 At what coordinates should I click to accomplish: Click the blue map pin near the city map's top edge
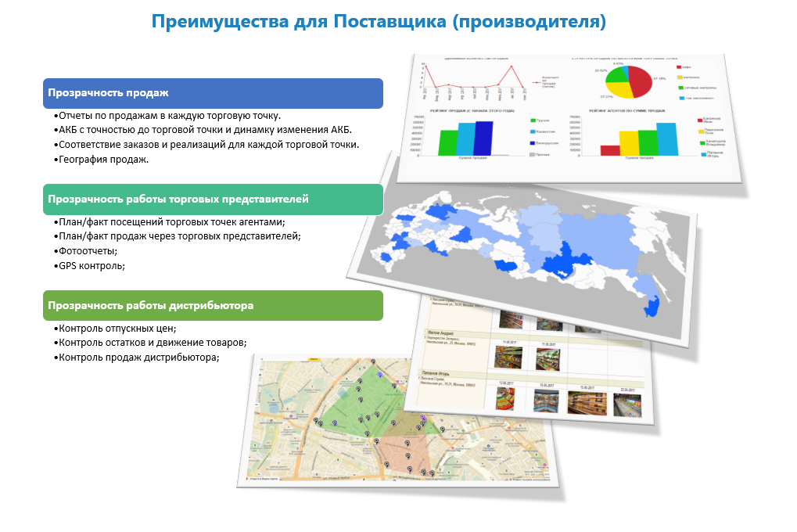[379, 375]
